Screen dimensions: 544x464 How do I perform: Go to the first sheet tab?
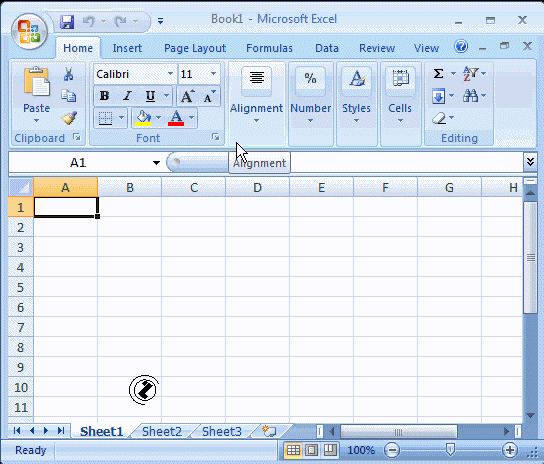pyautogui.click(x=17, y=431)
